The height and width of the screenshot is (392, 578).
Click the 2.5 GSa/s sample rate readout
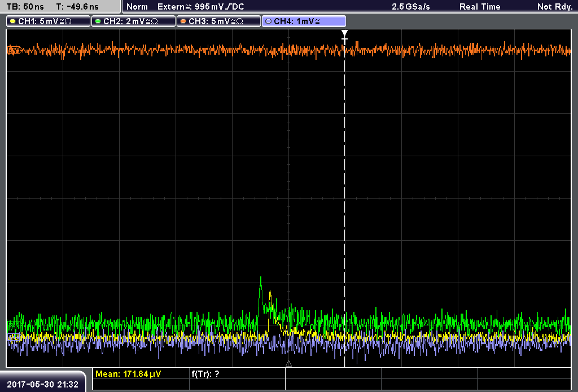411,7
